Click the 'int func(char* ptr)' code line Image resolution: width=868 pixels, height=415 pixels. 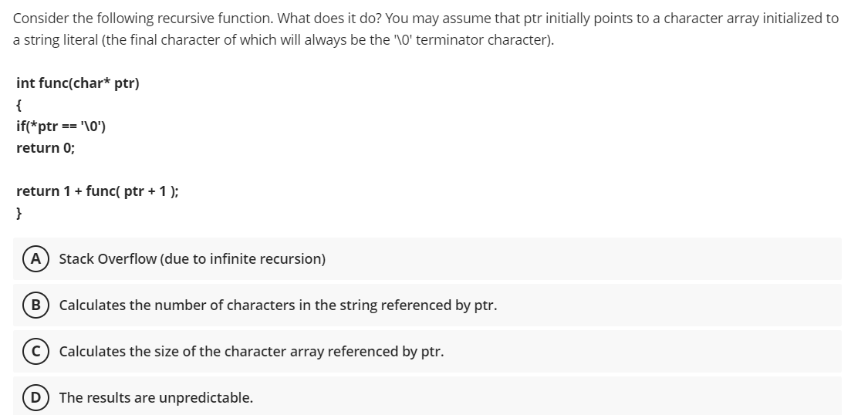(78, 83)
